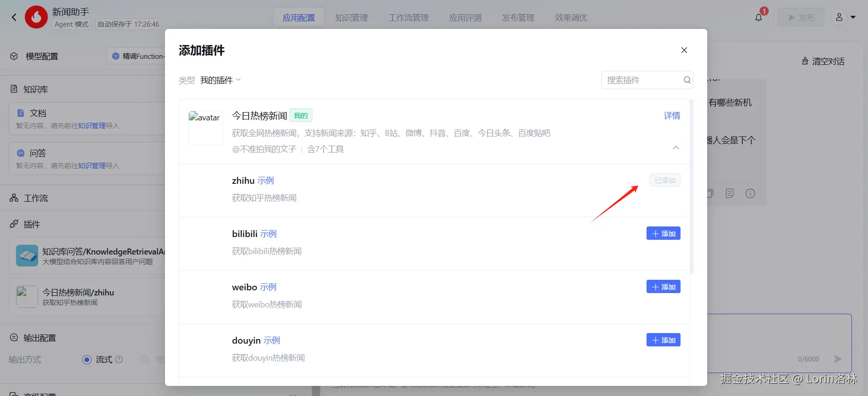
Task: Click the dialog plugin list scrollbar
Action: pyautogui.click(x=692, y=186)
